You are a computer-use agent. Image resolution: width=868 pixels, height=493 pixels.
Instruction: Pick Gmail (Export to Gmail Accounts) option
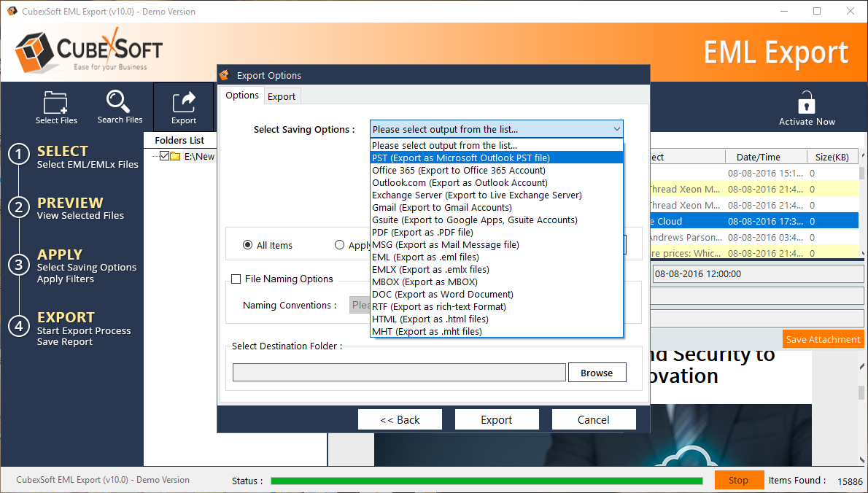441,208
